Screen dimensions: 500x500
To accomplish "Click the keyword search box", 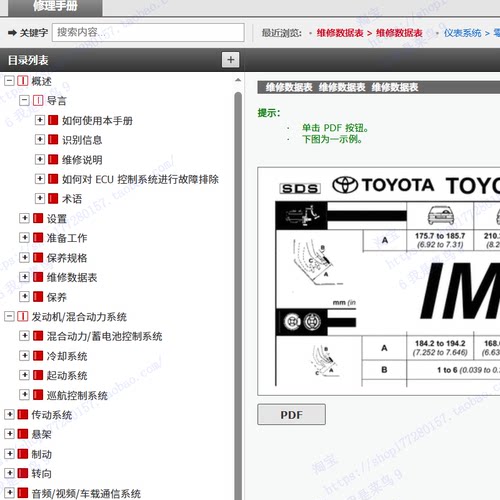I will point(148,32).
